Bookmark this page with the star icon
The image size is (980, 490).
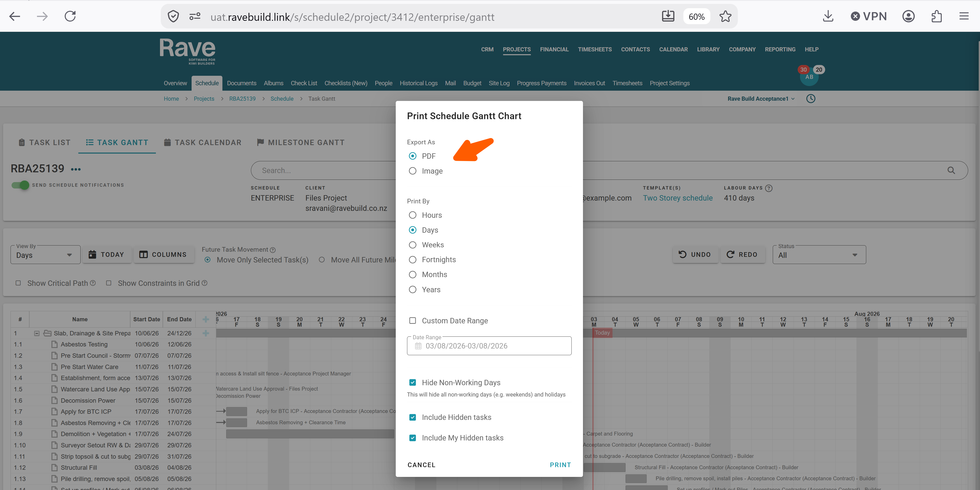pos(725,16)
